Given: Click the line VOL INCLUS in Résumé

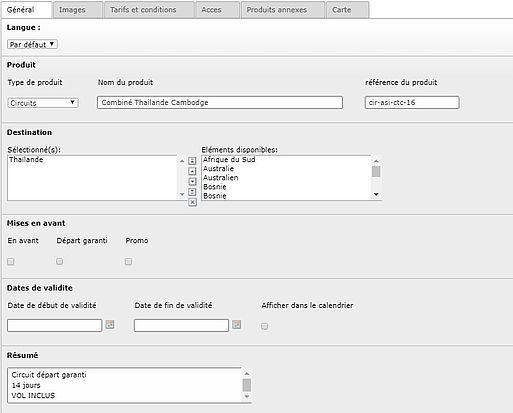Looking at the screenshot, I should point(33,396).
